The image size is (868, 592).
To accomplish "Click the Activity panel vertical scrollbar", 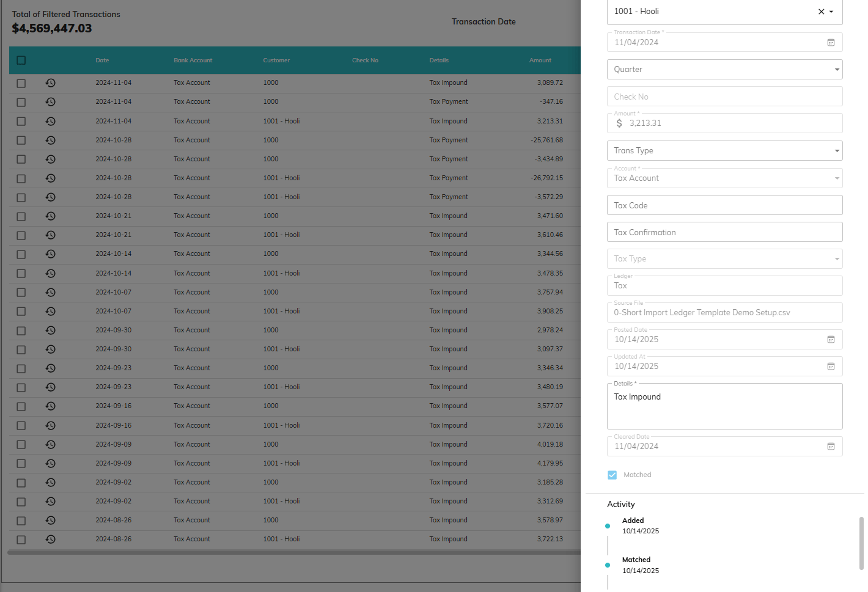I will coord(861,543).
